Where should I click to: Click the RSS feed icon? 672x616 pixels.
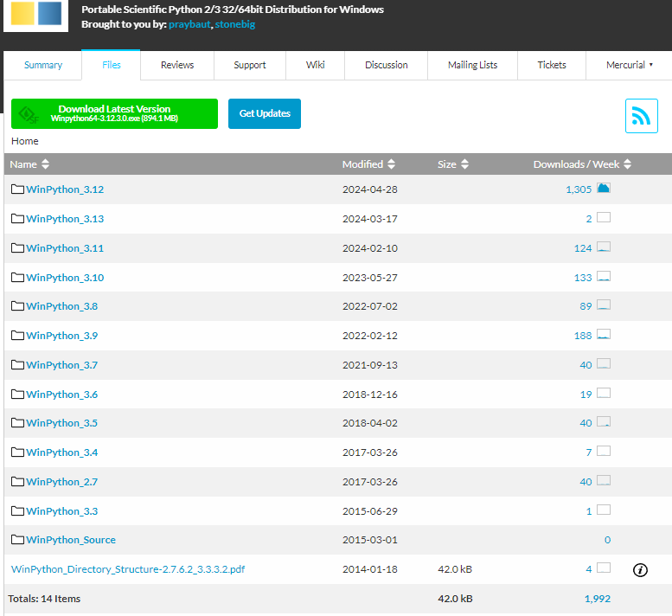641,116
